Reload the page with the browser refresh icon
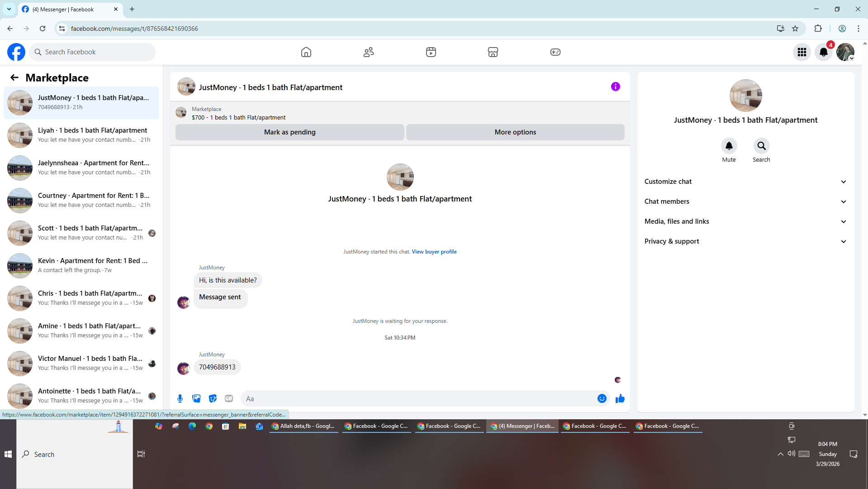 click(x=43, y=29)
